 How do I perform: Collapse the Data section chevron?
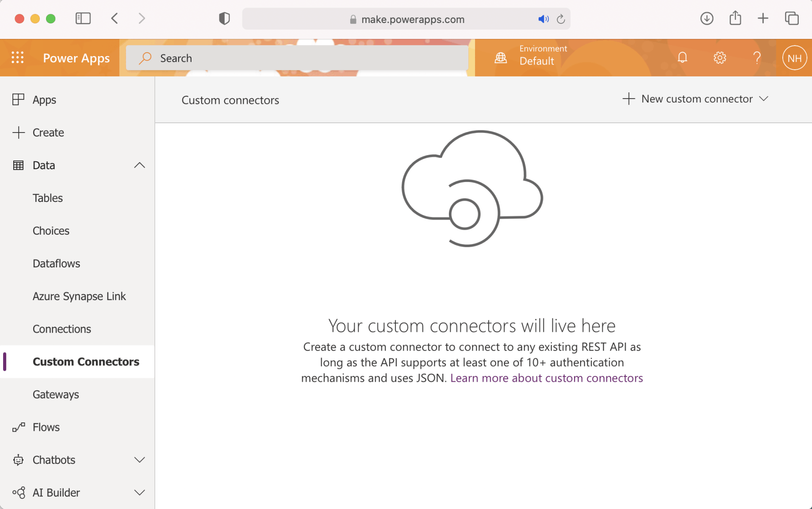[x=139, y=165]
